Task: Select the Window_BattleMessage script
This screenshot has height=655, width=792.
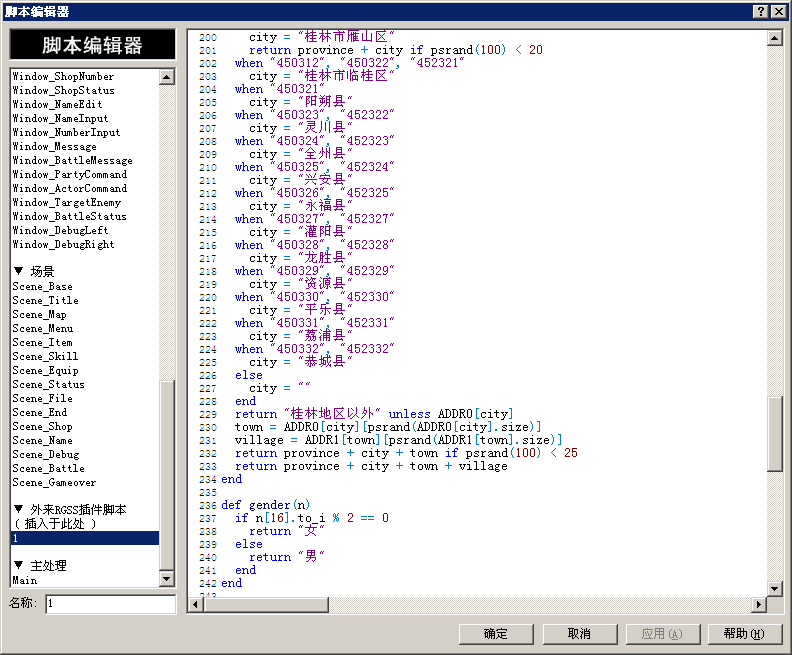Action: (x=85, y=161)
